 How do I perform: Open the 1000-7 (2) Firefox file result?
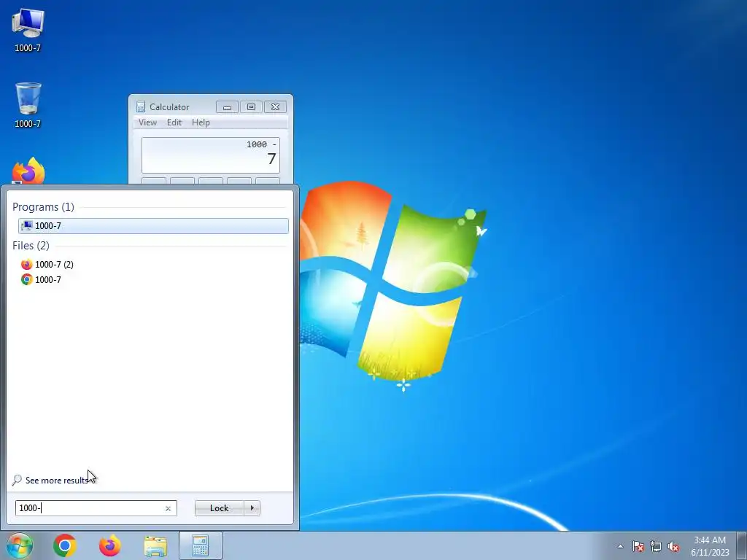[x=47, y=264]
